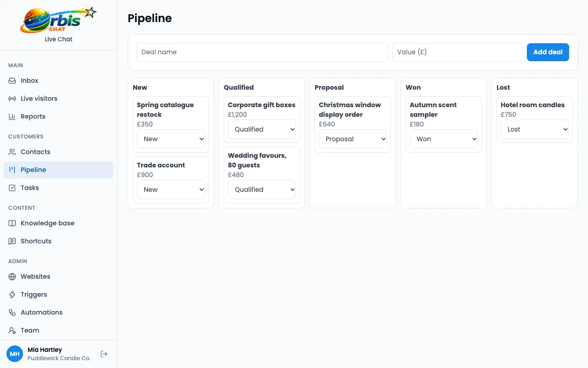
Task: Open stage dropdown for Spring catalogue restock
Action: [171, 139]
